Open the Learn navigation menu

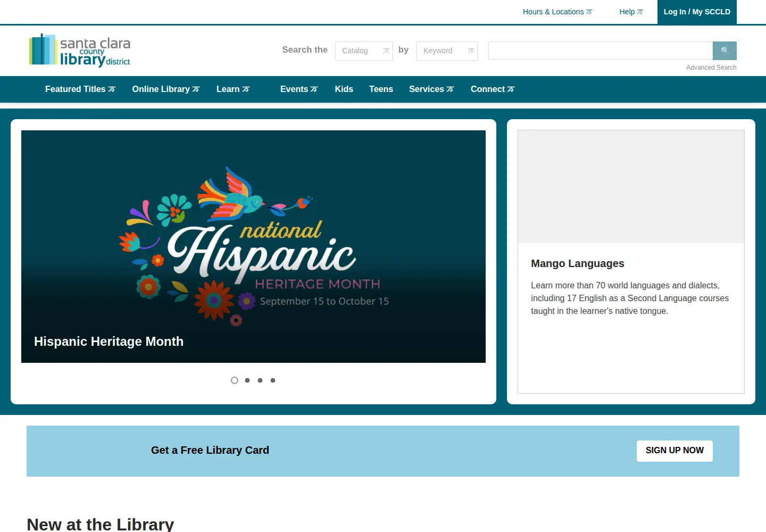(x=233, y=89)
